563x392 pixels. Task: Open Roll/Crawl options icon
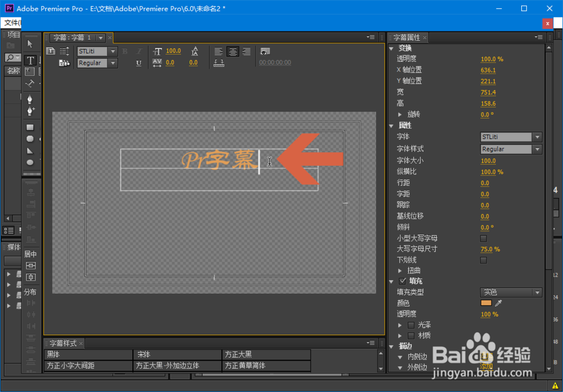65,51
